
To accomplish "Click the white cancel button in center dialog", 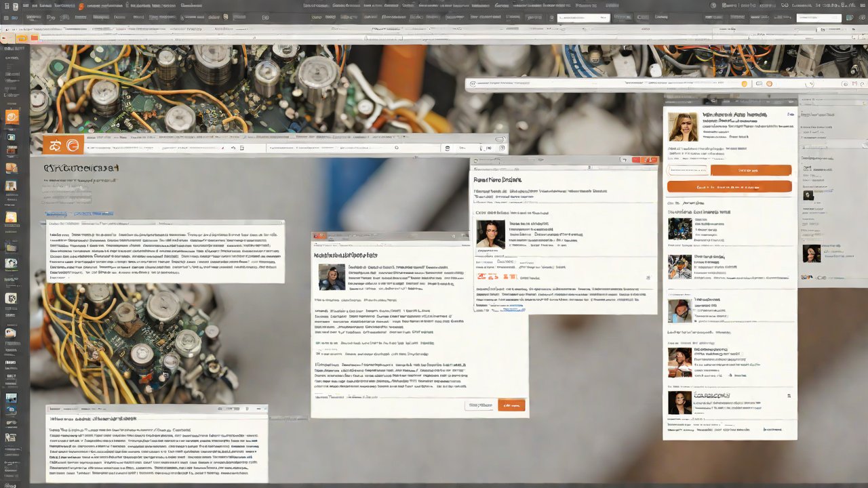I will click(479, 405).
